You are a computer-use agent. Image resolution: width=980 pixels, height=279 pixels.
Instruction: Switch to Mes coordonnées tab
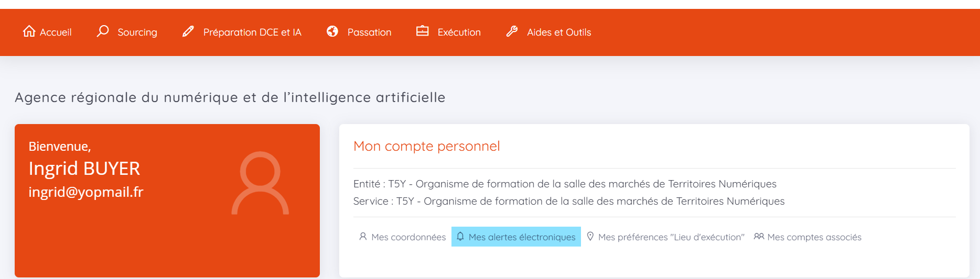(x=408, y=237)
